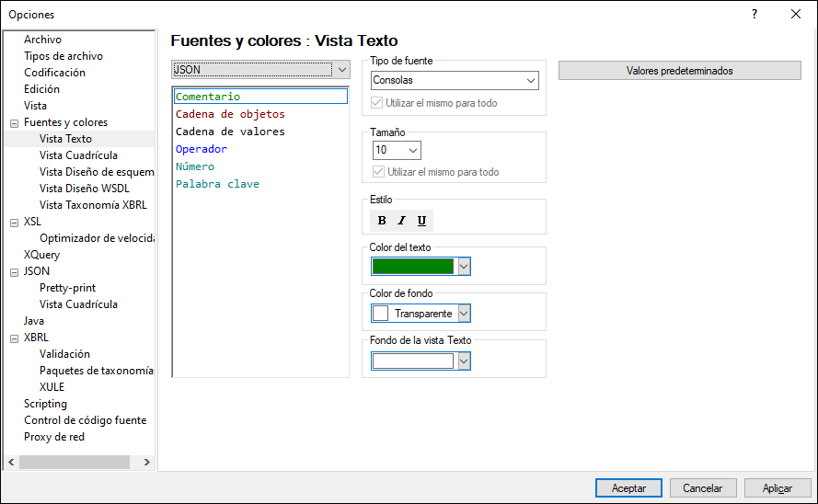Viewport: 818px width, 504px height.
Task: Toggle underline style button
Action: (421, 221)
